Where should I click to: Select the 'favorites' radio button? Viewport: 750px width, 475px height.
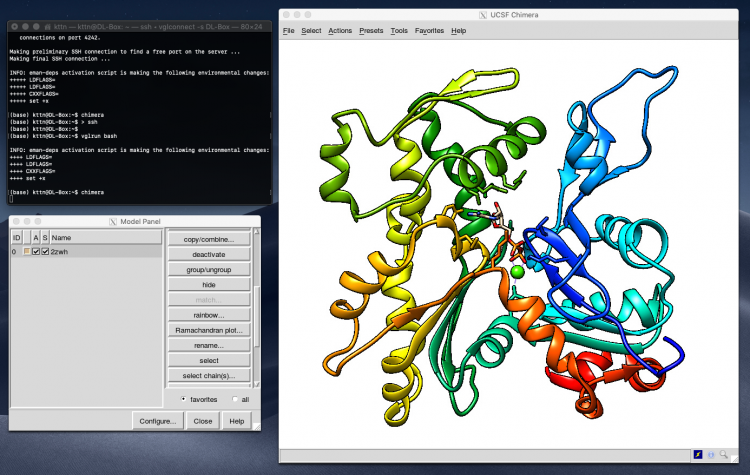(x=183, y=398)
